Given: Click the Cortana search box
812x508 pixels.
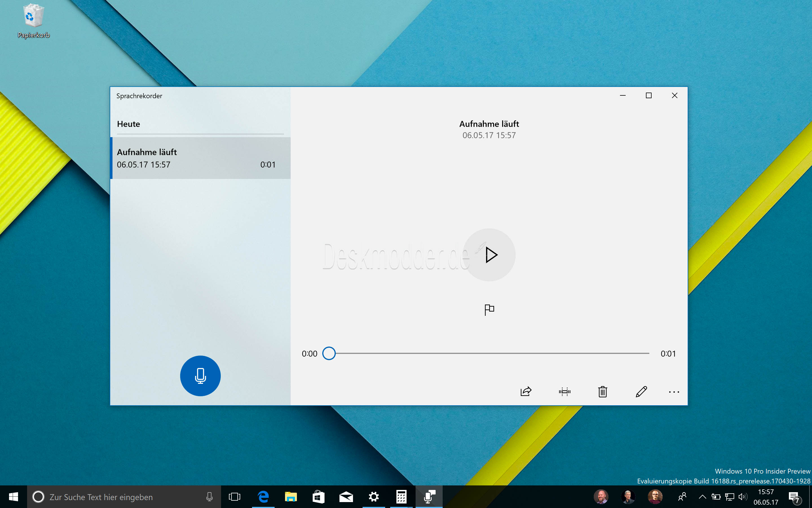Looking at the screenshot, I should click(x=124, y=497).
